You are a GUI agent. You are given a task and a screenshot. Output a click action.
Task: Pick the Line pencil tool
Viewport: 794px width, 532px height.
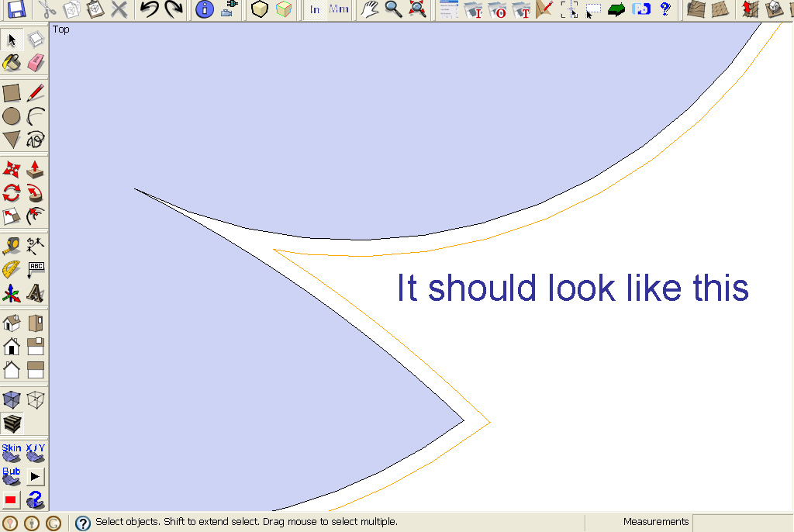36,94
